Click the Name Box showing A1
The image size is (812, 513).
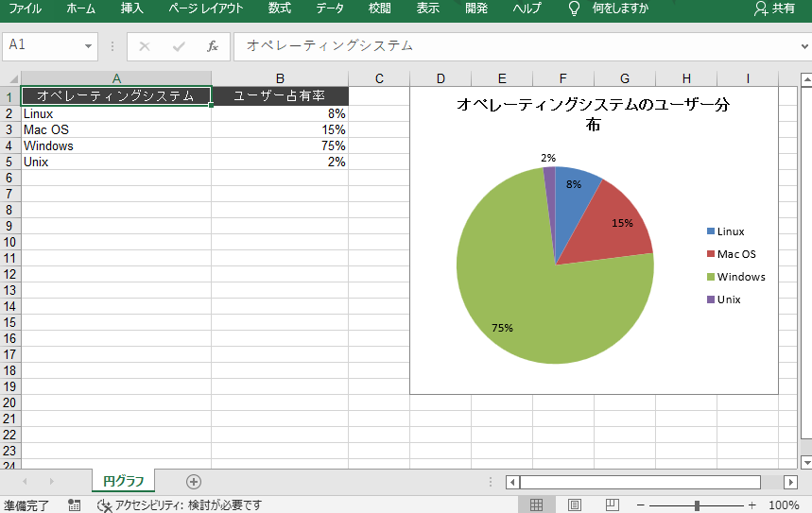click(42, 46)
